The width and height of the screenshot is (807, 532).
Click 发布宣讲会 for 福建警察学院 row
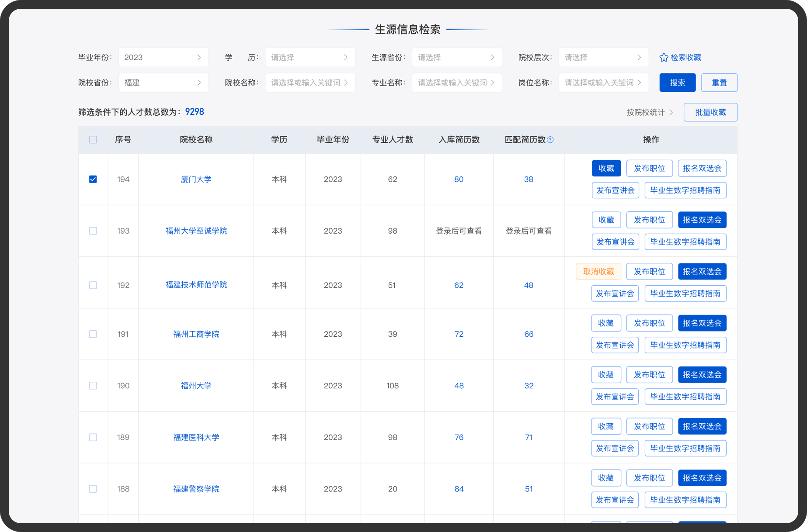615,500
